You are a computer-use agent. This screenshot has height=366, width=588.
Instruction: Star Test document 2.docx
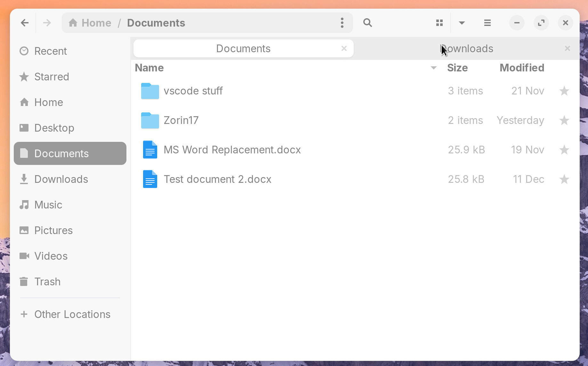click(564, 179)
